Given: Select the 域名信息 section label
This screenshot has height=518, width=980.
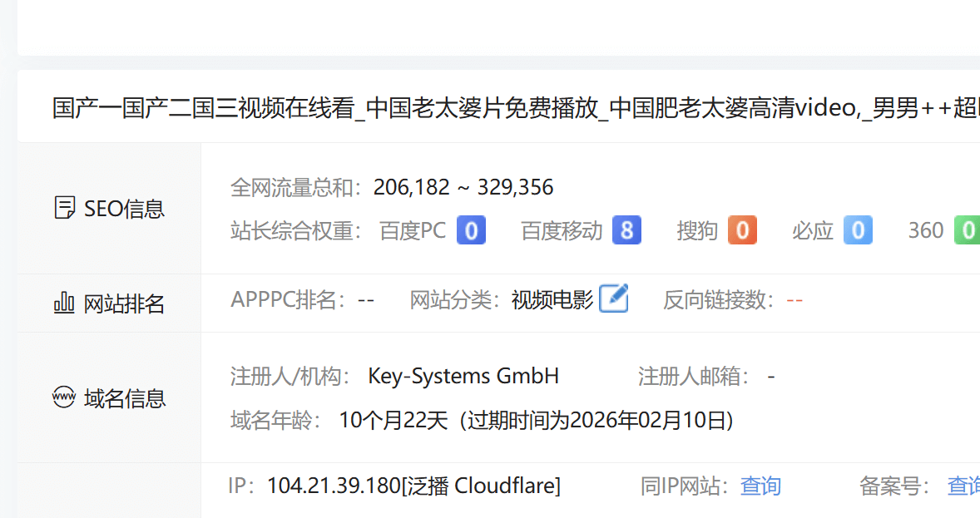Looking at the screenshot, I should [x=125, y=398].
